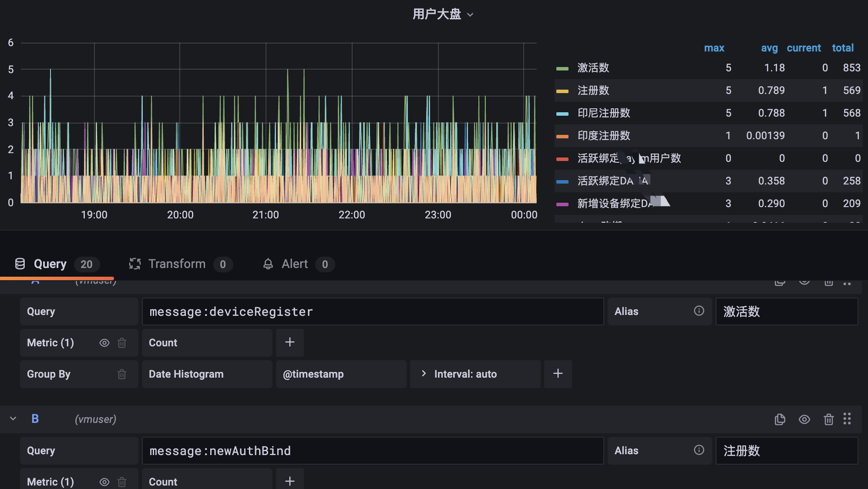868x489 pixels.
Task: Remove Count metric in query B
Action: click(x=122, y=482)
